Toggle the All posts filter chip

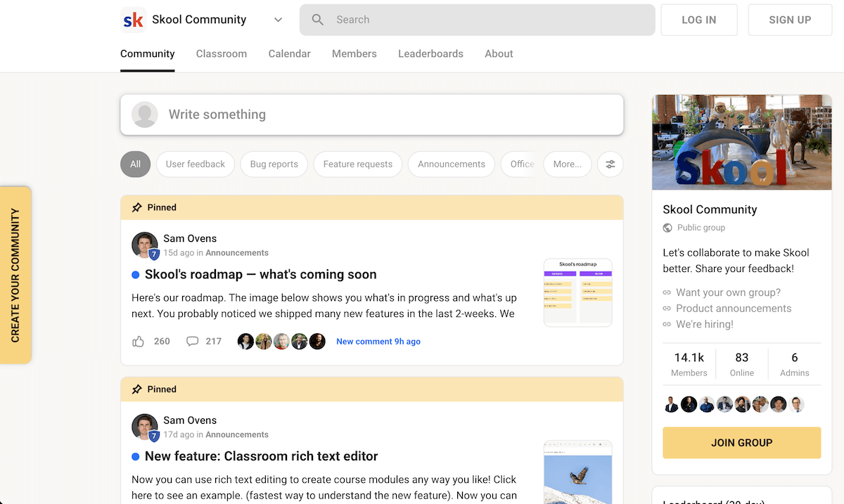click(x=135, y=164)
